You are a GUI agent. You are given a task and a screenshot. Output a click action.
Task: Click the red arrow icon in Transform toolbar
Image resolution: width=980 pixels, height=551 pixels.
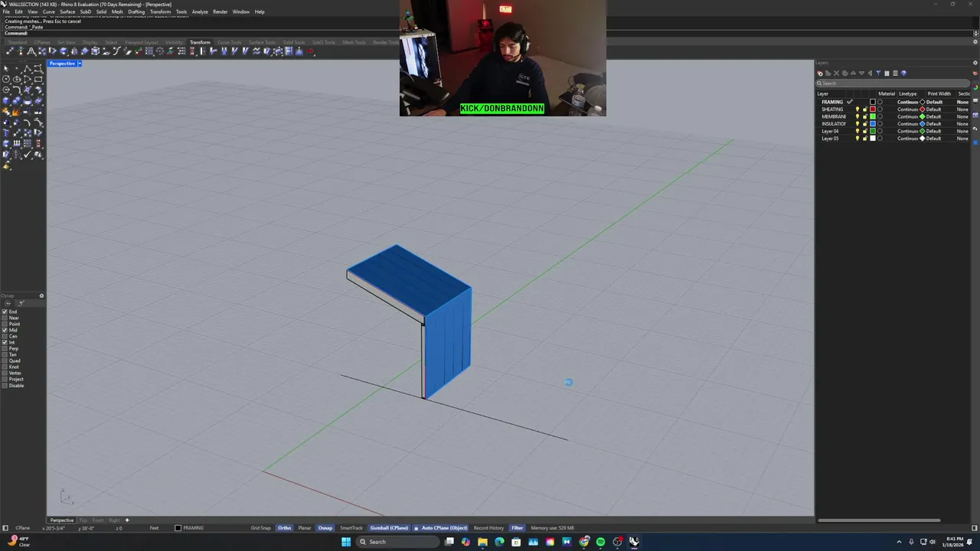[310, 51]
